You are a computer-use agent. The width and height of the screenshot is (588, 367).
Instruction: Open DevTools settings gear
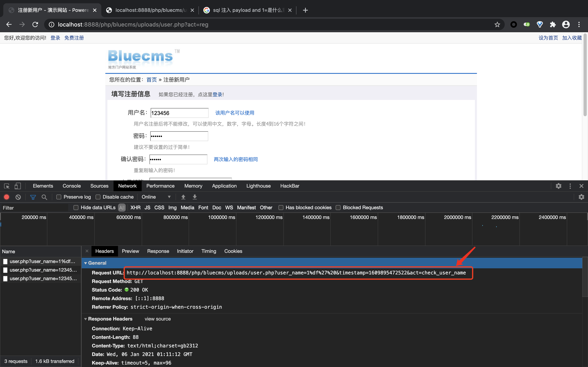tap(558, 186)
